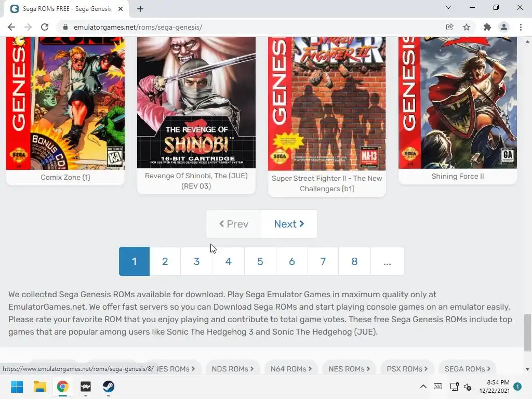
Task: Click the touch keyboard tray icon
Action: pyautogui.click(x=438, y=387)
